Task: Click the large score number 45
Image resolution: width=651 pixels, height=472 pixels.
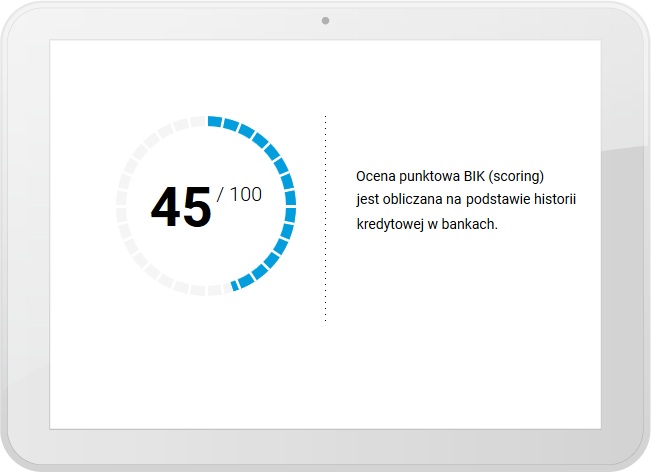Action: (x=181, y=208)
